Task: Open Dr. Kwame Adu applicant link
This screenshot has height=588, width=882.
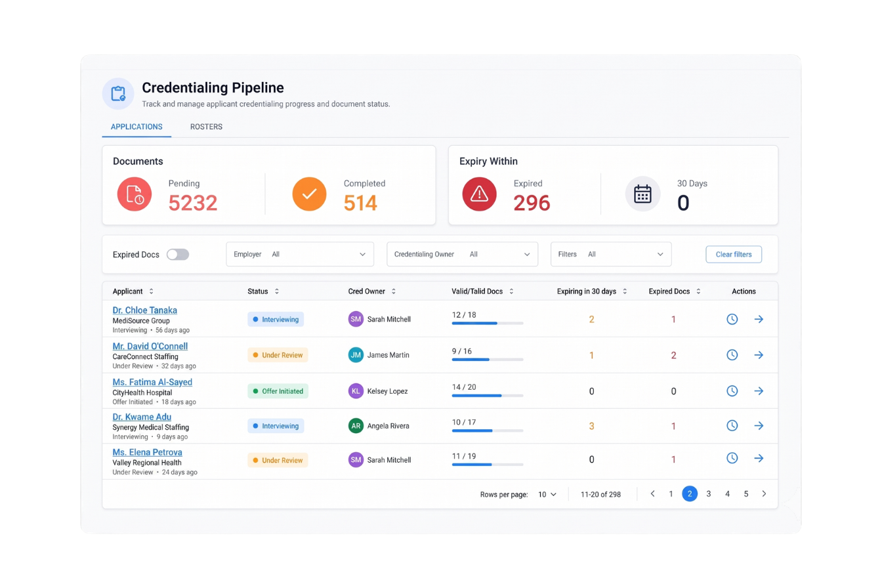Action: (142, 417)
